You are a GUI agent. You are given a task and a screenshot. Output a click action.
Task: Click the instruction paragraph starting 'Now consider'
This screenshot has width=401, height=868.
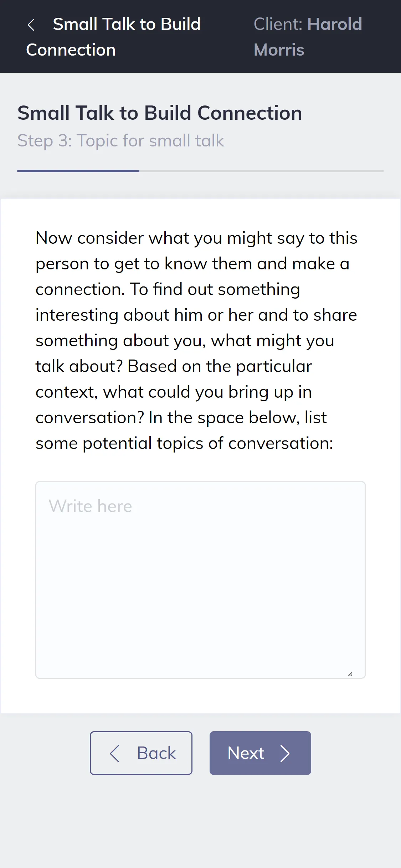click(196, 341)
